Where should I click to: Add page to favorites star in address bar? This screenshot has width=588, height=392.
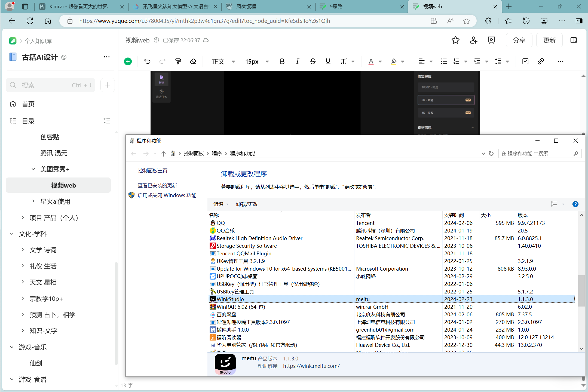pos(466,21)
